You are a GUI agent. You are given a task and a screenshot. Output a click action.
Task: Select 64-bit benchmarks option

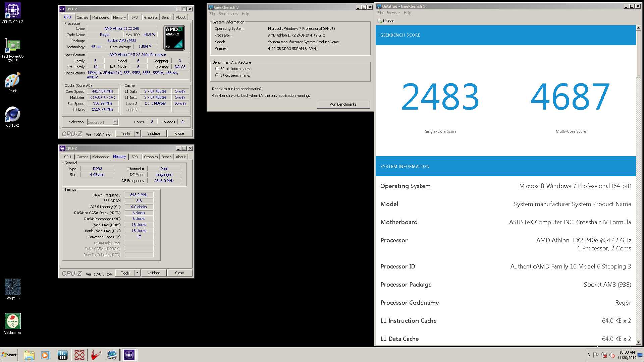coord(217,75)
